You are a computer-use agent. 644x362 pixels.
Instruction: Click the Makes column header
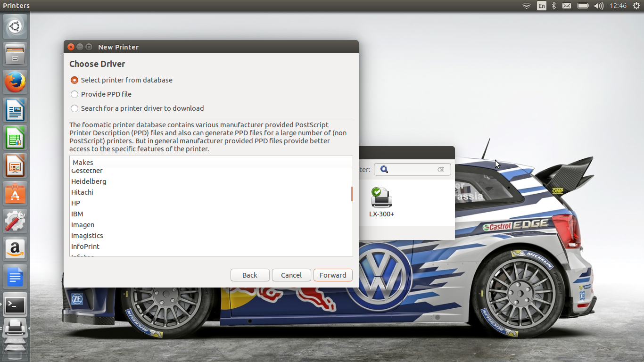tap(211, 163)
